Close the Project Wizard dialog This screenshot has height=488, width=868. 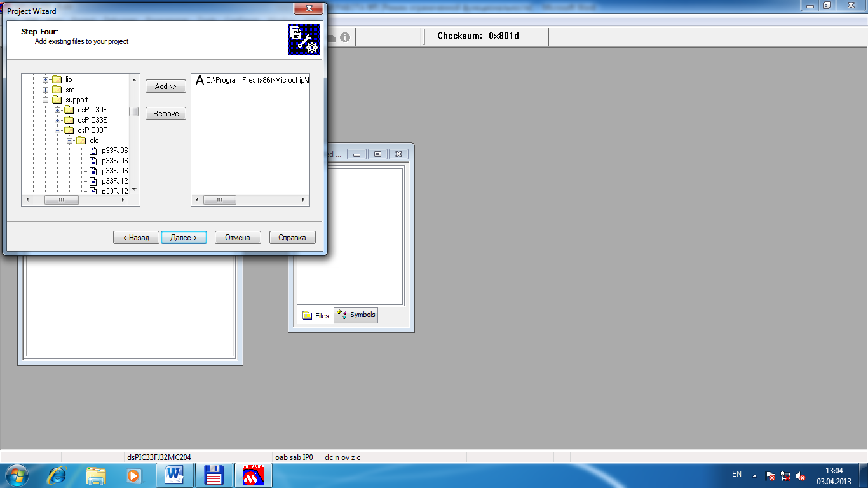click(309, 8)
